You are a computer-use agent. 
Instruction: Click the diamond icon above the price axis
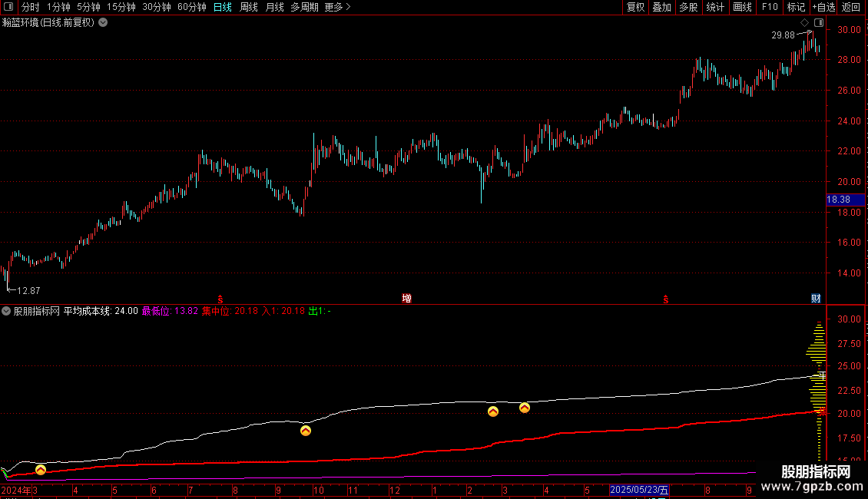click(804, 23)
